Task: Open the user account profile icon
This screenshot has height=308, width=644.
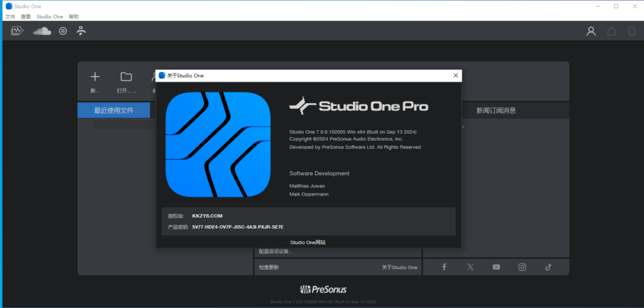Action: coord(591,31)
